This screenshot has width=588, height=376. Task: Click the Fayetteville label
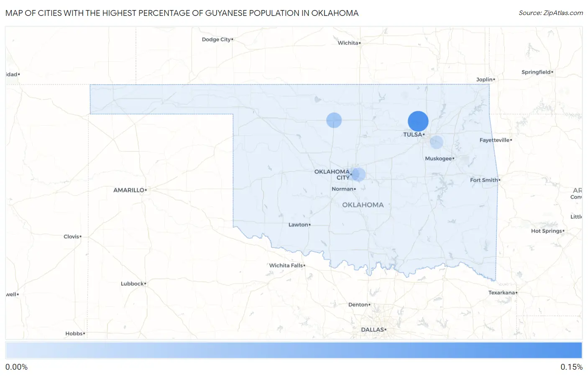[495, 140]
